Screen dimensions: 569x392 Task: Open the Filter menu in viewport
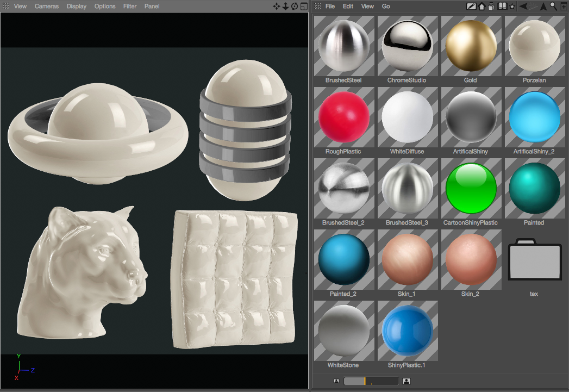[x=129, y=6]
